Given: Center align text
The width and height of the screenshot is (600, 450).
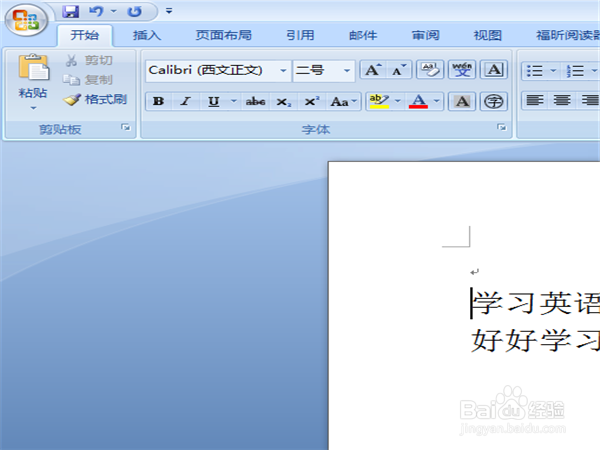Looking at the screenshot, I should pyautogui.click(x=562, y=101).
